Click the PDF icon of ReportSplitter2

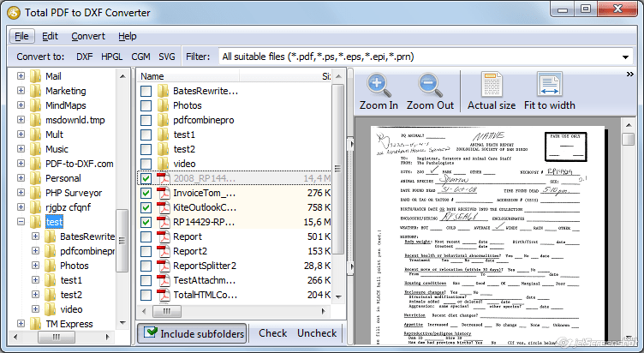coord(164,266)
